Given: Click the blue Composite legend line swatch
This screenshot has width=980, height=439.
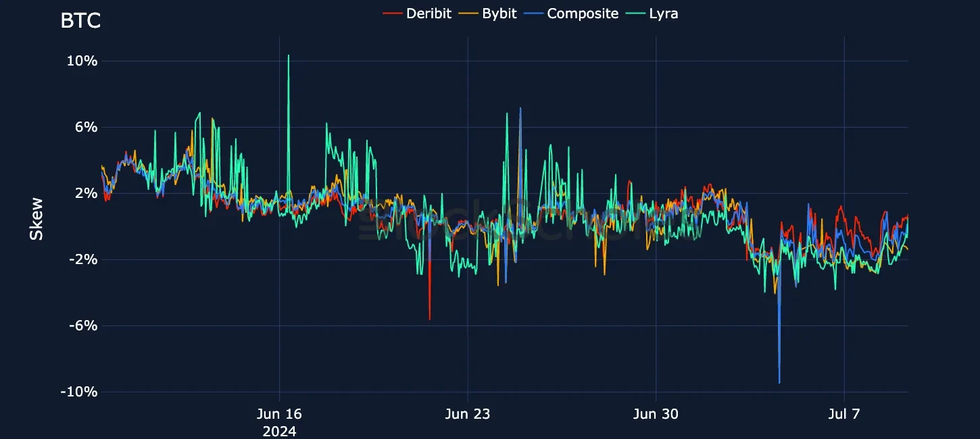Looking at the screenshot, I should [534, 14].
